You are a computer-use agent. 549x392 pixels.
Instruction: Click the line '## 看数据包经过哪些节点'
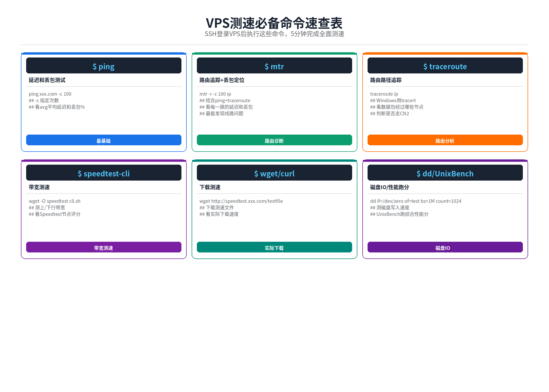coord(397,107)
